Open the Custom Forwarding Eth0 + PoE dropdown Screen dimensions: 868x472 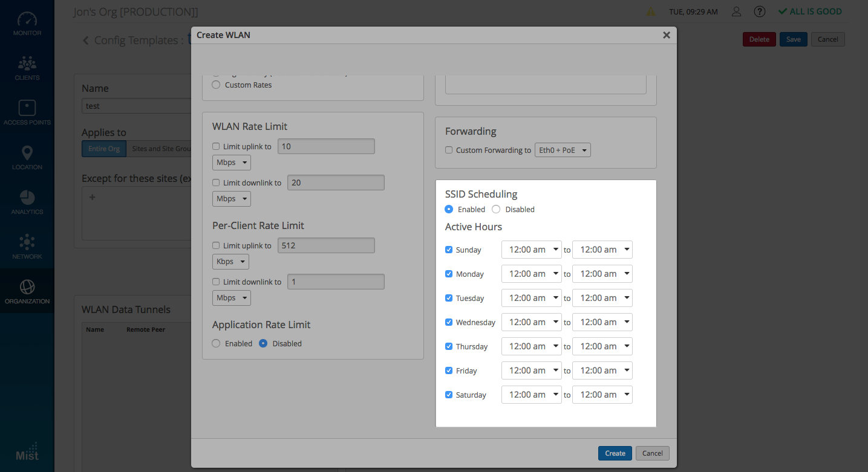coord(563,150)
